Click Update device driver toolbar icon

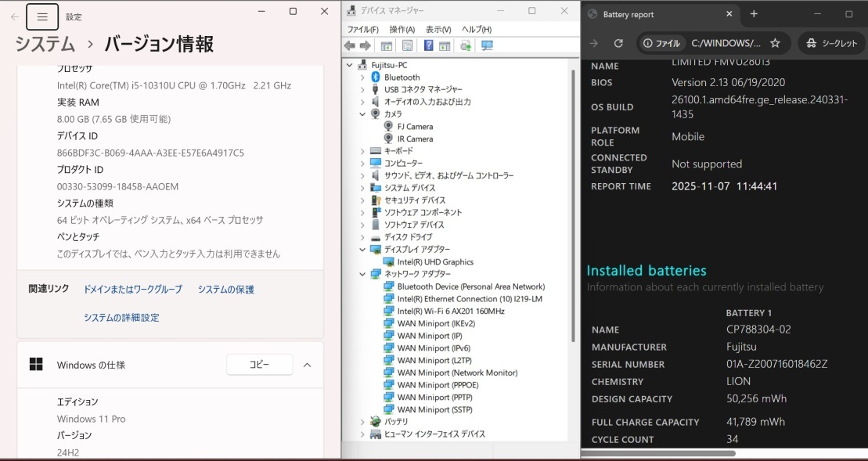click(x=466, y=45)
